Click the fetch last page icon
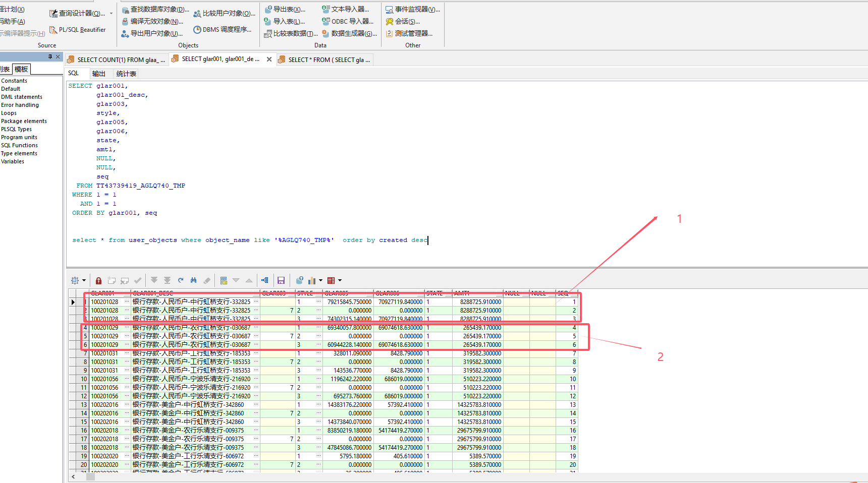 (167, 280)
